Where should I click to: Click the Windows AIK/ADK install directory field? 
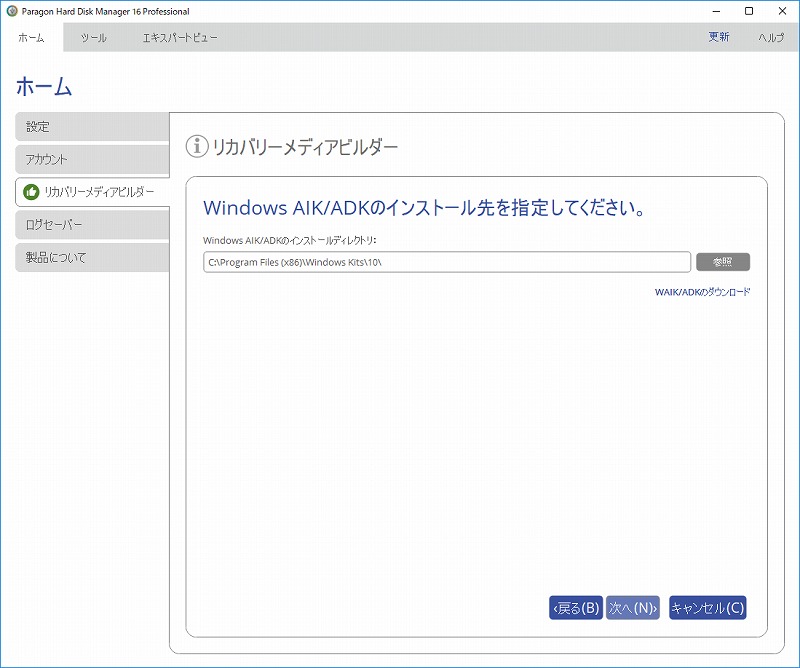[447, 262]
